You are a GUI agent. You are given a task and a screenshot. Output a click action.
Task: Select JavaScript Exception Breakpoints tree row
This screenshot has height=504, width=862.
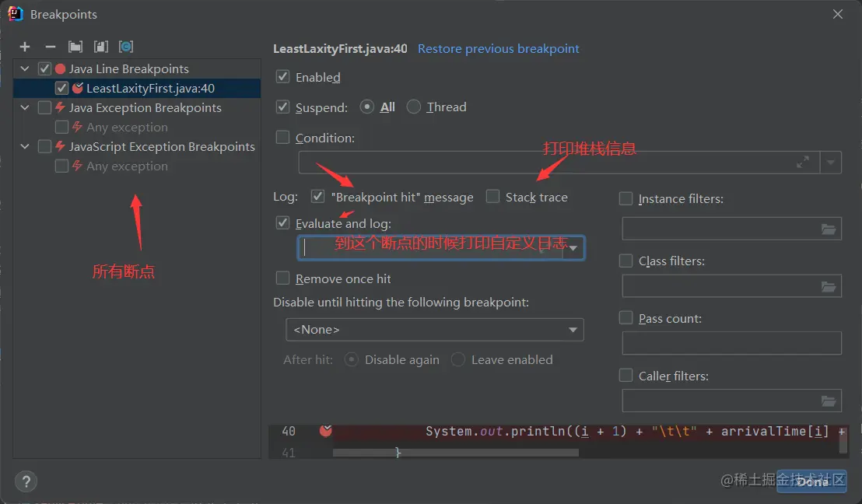tap(137, 146)
